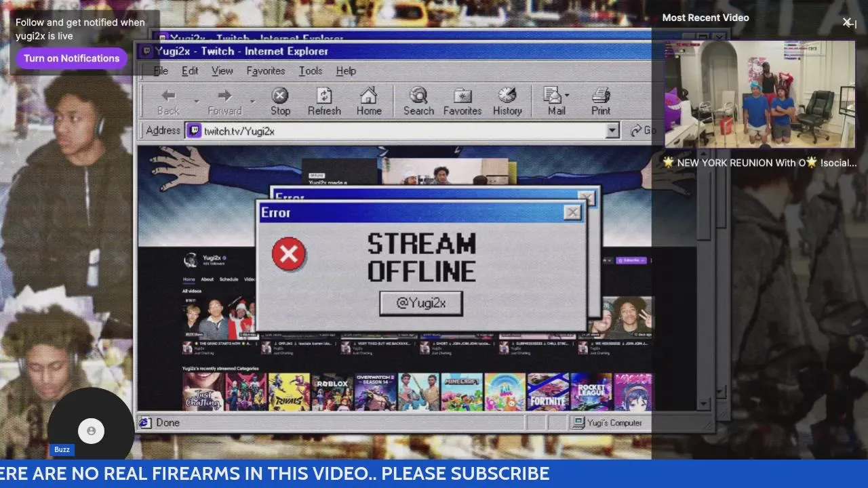Open the Favorites menu in the menu bar

click(265, 70)
